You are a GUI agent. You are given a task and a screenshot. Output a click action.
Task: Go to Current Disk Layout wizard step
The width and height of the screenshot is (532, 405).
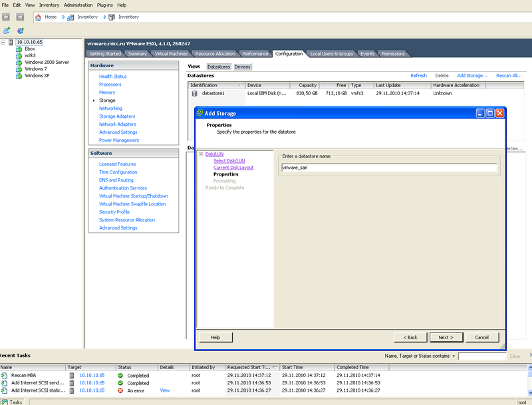click(233, 168)
